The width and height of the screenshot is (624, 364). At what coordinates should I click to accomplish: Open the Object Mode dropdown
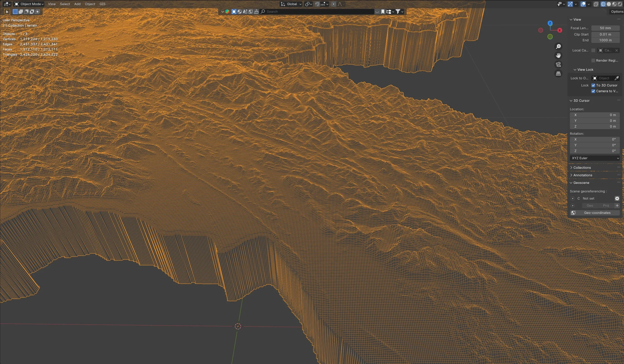coord(29,4)
